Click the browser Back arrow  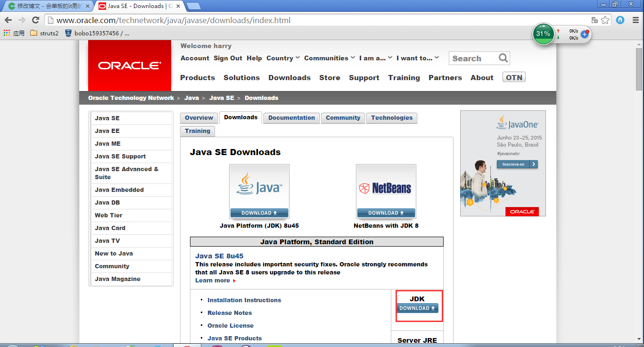[8, 20]
